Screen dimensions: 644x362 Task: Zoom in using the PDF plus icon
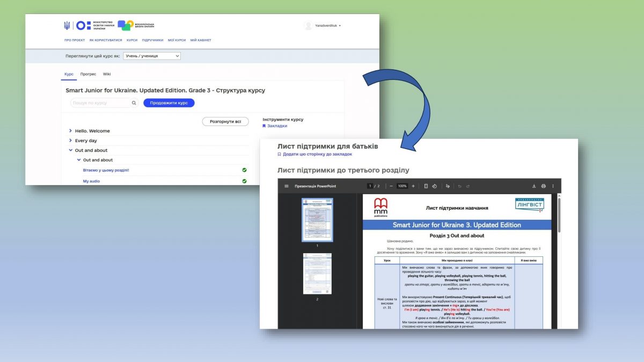[413, 186]
